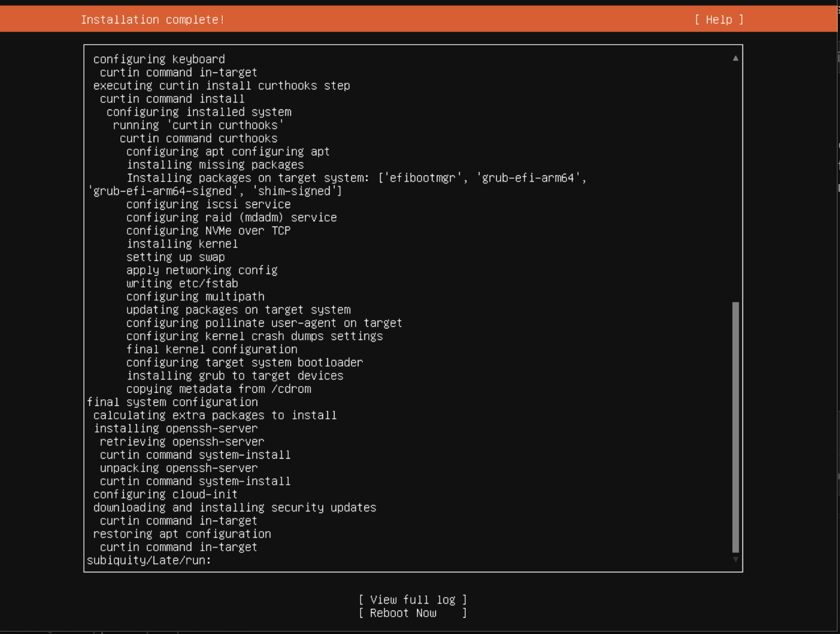Click the View full log button
This screenshot has height=634, width=840.
click(412, 600)
